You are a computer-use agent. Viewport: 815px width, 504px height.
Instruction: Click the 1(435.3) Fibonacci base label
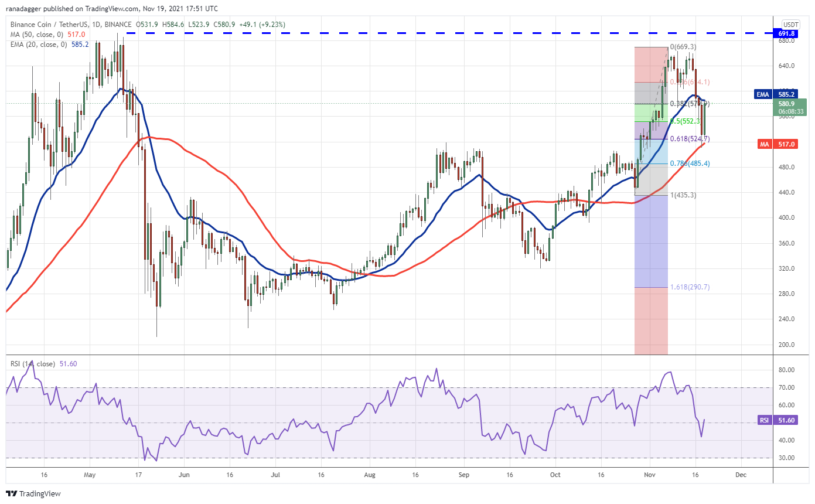click(683, 195)
